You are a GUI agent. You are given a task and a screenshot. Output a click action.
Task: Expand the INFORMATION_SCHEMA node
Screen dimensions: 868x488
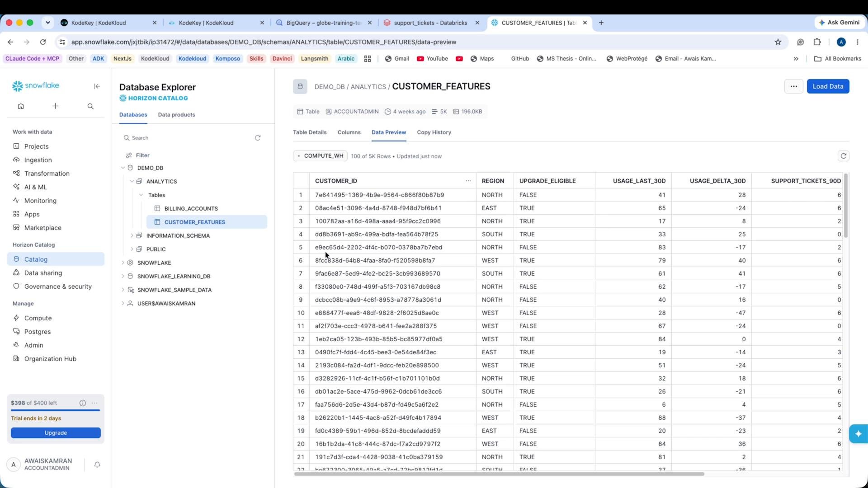(132, 235)
